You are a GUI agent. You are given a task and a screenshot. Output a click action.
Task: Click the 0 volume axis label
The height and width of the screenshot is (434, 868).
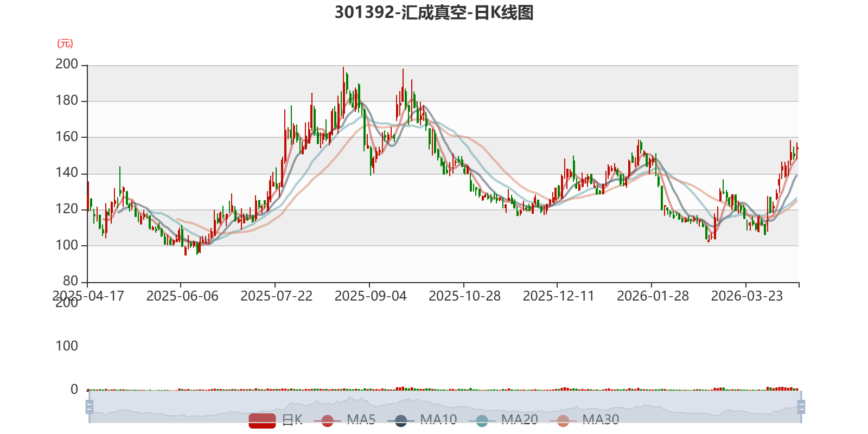[74, 390]
